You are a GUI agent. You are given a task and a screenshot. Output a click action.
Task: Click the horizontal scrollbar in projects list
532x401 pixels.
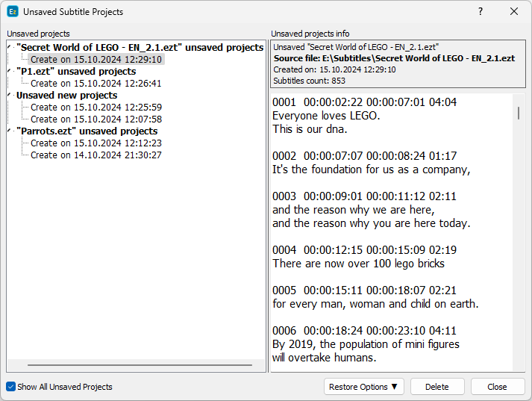140,365
